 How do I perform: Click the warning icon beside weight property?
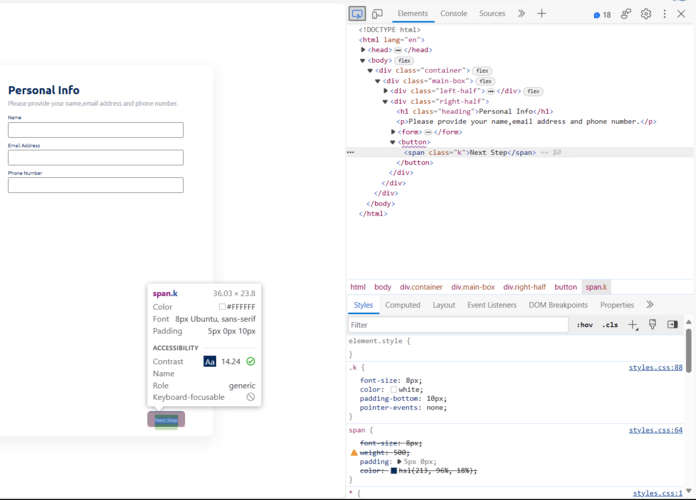pos(354,452)
